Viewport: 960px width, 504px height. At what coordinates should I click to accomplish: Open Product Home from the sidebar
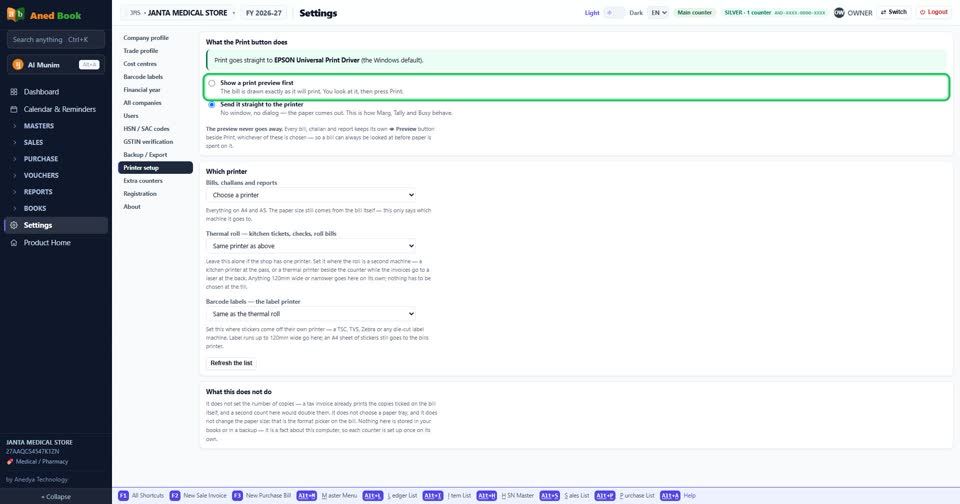pyautogui.click(x=55, y=243)
